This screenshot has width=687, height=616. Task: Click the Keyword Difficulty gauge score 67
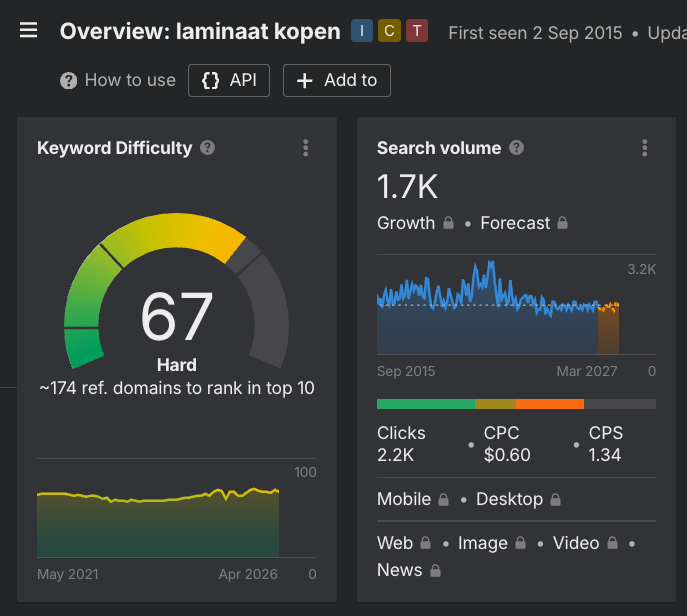[177, 316]
